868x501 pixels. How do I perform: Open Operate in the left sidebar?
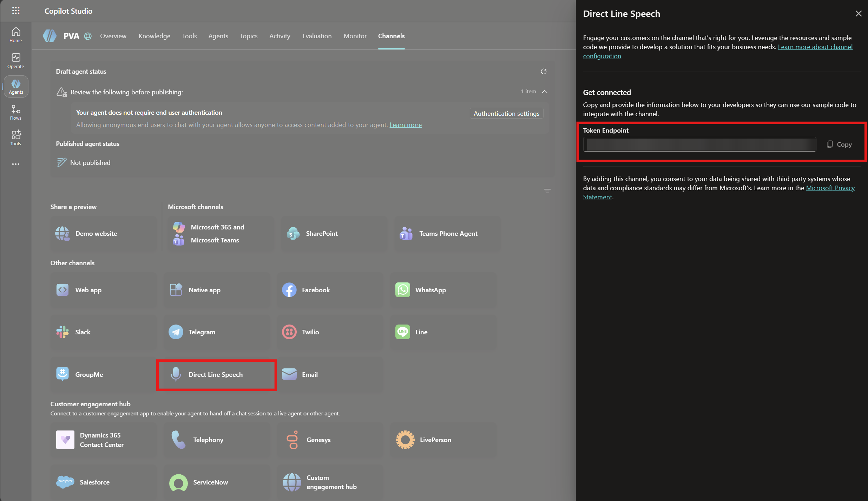click(x=16, y=61)
